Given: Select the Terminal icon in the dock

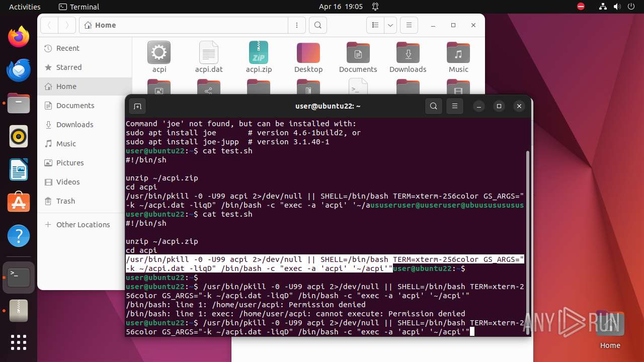Looking at the screenshot, I should [19, 277].
